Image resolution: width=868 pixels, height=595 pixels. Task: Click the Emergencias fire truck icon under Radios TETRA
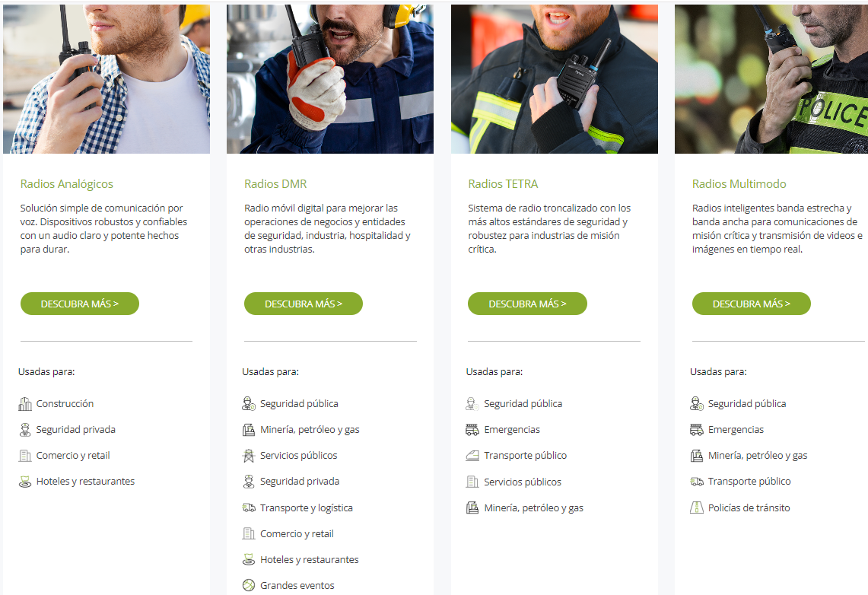click(x=472, y=429)
